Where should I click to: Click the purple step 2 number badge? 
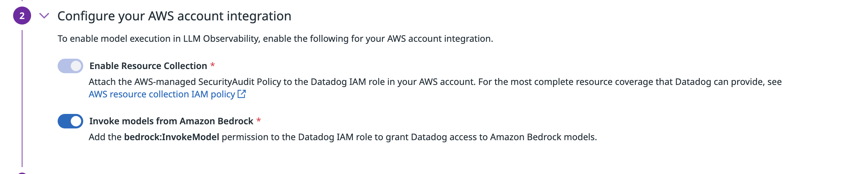(x=22, y=16)
